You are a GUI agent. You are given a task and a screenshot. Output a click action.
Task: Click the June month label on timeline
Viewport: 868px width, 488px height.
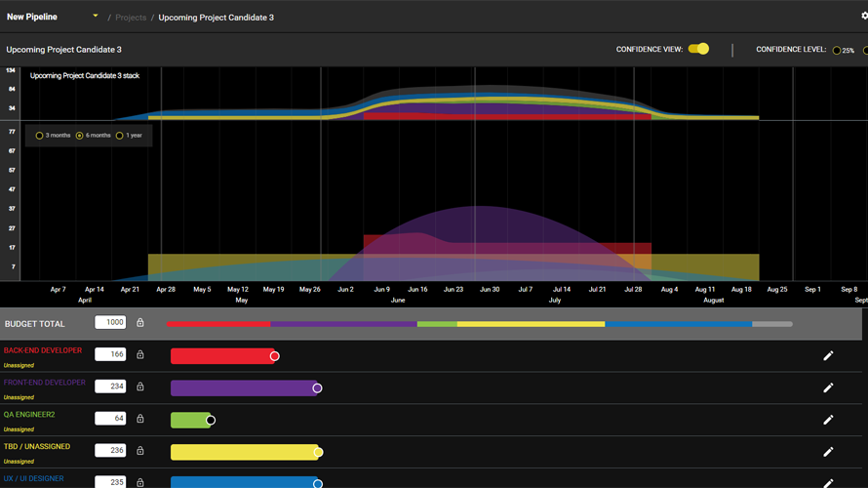[x=398, y=301]
